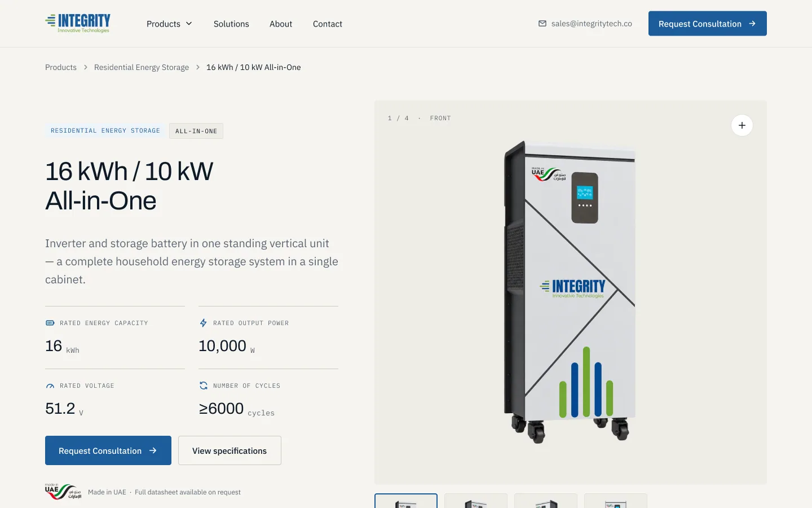Click the ALL-IN-ONE tag

click(x=196, y=131)
